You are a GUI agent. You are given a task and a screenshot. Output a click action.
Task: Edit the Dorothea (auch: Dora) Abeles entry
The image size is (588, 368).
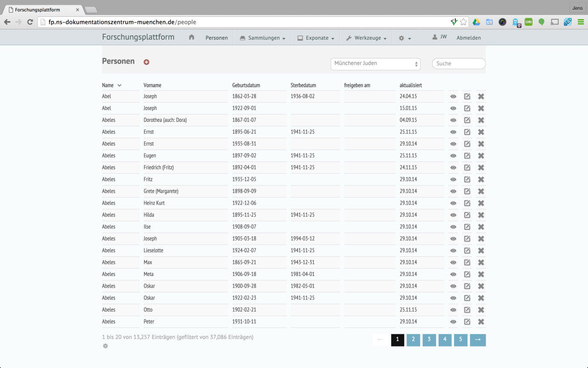click(467, 120)
